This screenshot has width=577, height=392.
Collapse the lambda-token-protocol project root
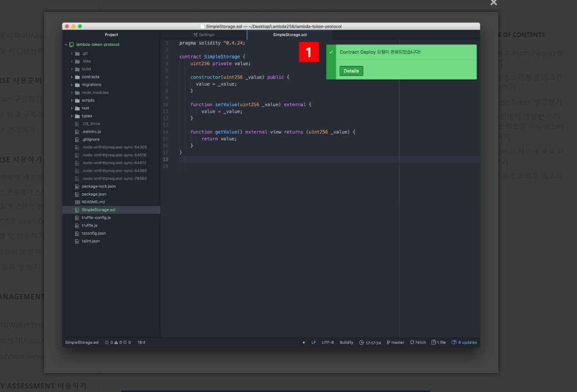click(66, 45)
